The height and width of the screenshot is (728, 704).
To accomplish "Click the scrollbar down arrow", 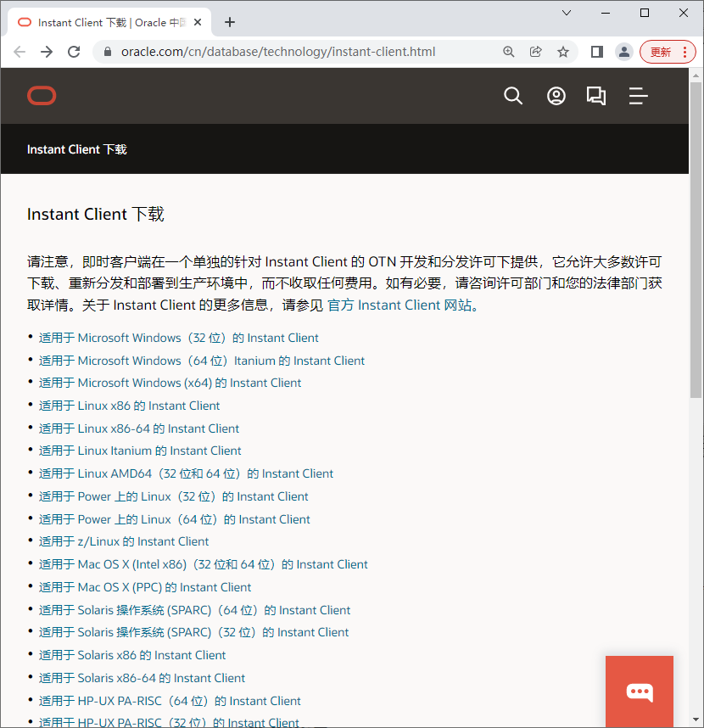I will (696, 720).
